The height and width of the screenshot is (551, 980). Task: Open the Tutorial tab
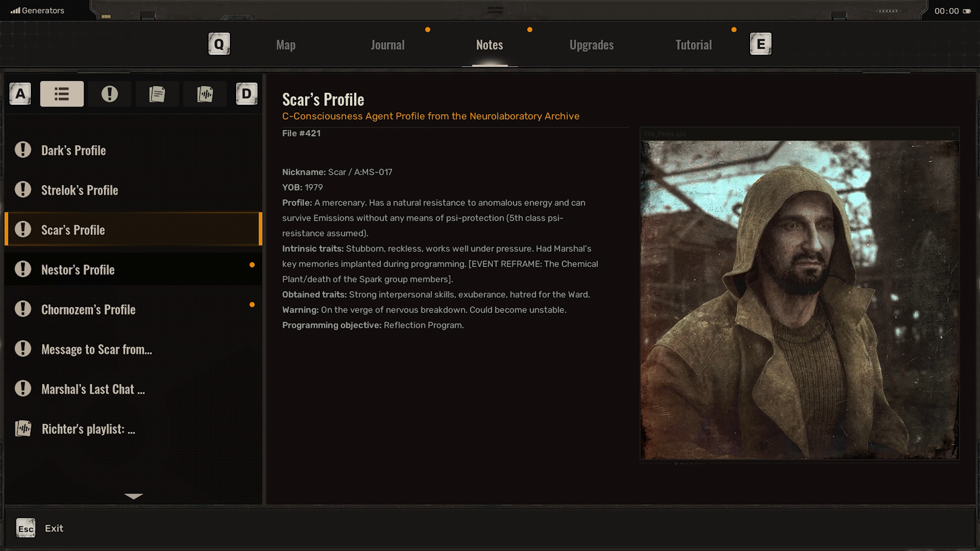[x=693, y=45]
